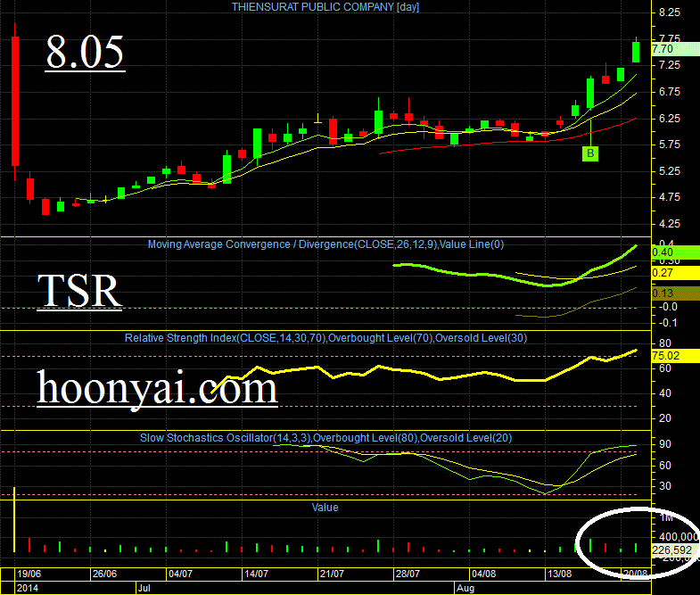
Task: Click the large red first-day candlestick
Action: tap(15, 102)
